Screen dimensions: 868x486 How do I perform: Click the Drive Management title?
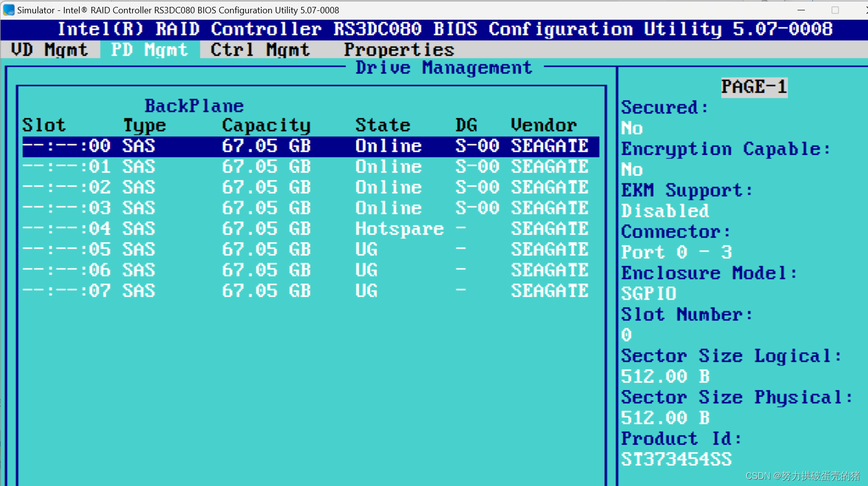pyautogui.click(x=444, y=68)
